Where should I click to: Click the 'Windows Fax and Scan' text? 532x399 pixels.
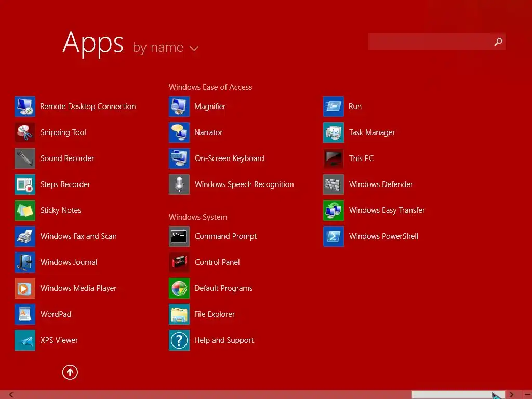point(78,236)
